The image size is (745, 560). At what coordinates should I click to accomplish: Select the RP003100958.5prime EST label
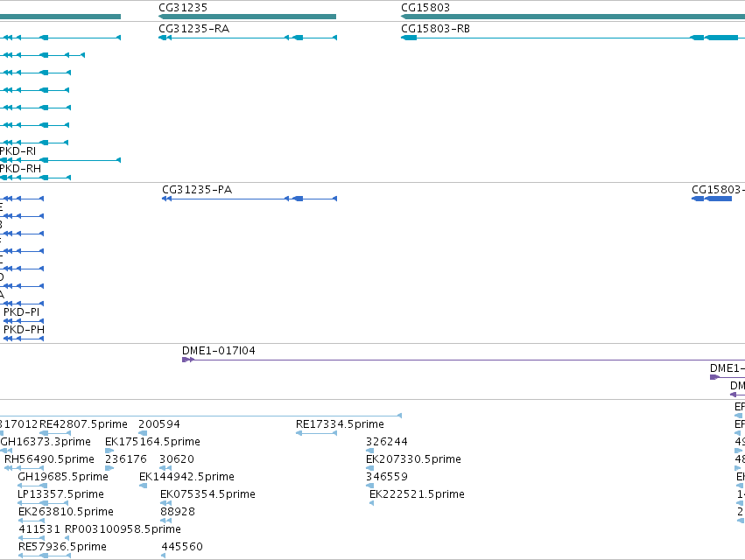coord(123,529)
